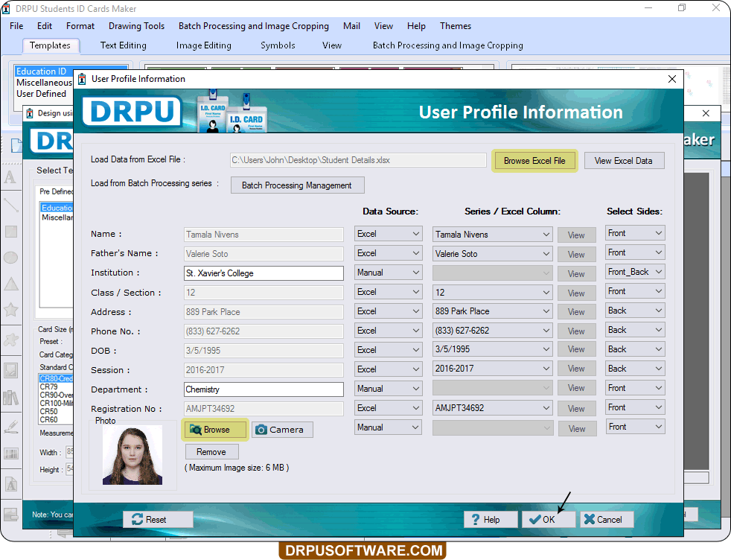The width and height of the screenshot is (731, 560).
Task: Open the Format menu
Action: pyautogui.click(x=80, y=26)
